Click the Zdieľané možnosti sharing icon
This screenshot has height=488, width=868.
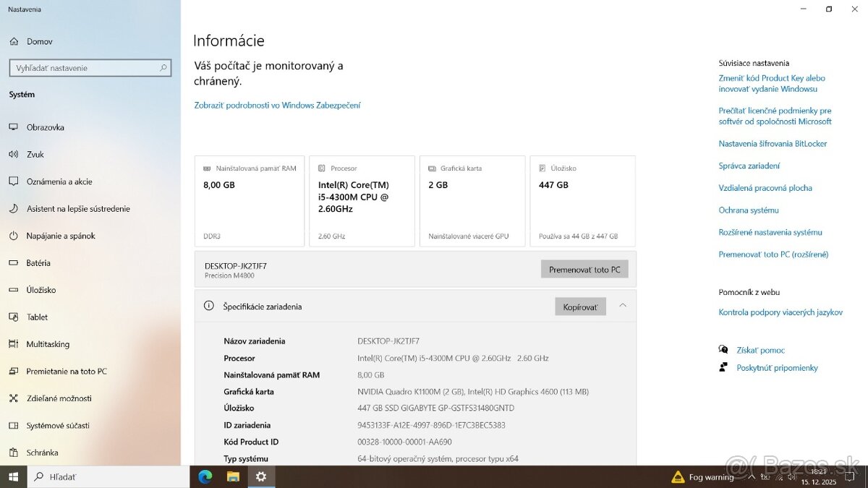click(x=14, y=398)
